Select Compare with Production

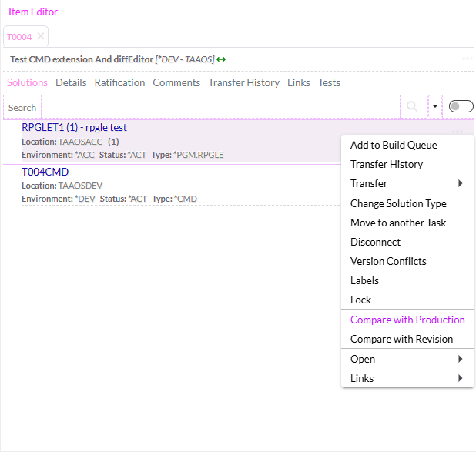coord(407,320)
